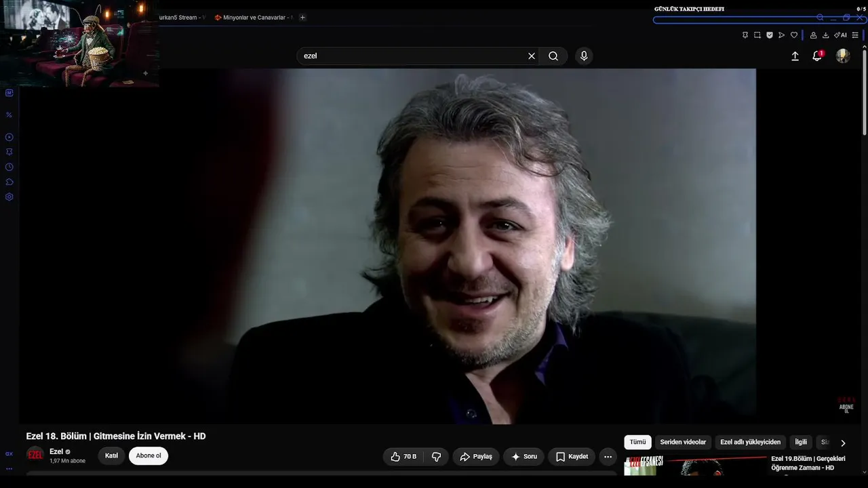868x488 pixels.
Task: Open the easy setup sliders menu icon
Action: pyautogui.click(x=855, y=35)
